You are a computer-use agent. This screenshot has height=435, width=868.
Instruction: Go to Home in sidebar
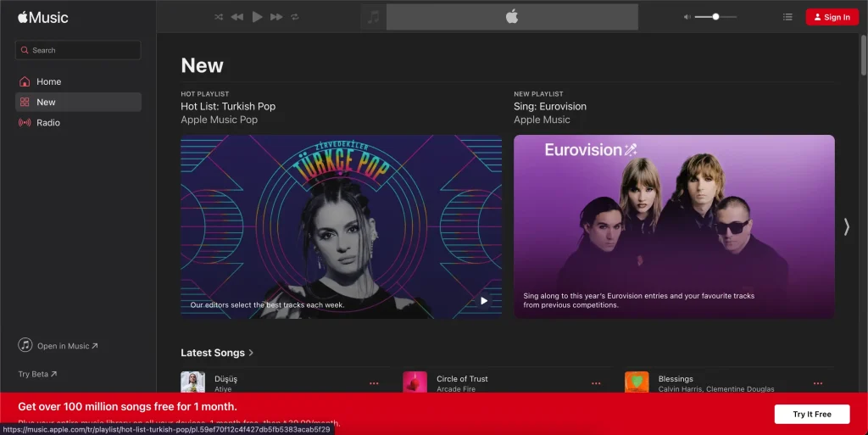pyautogui.click(x=78, y=81)
